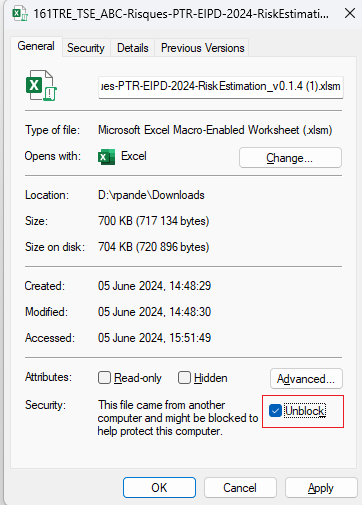Image resolution: width=363 pixels, height=506 pixels.
Task: Enable the Read-only attribute checkbox
Action: coord(104,378)
